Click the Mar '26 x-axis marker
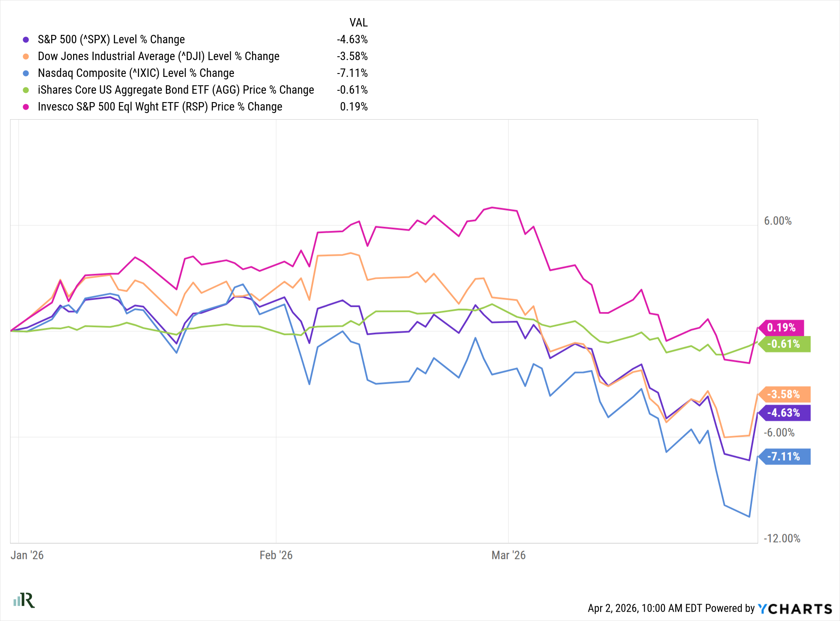Viewport: 840px width, 621px height. click(x=508, y=555)
